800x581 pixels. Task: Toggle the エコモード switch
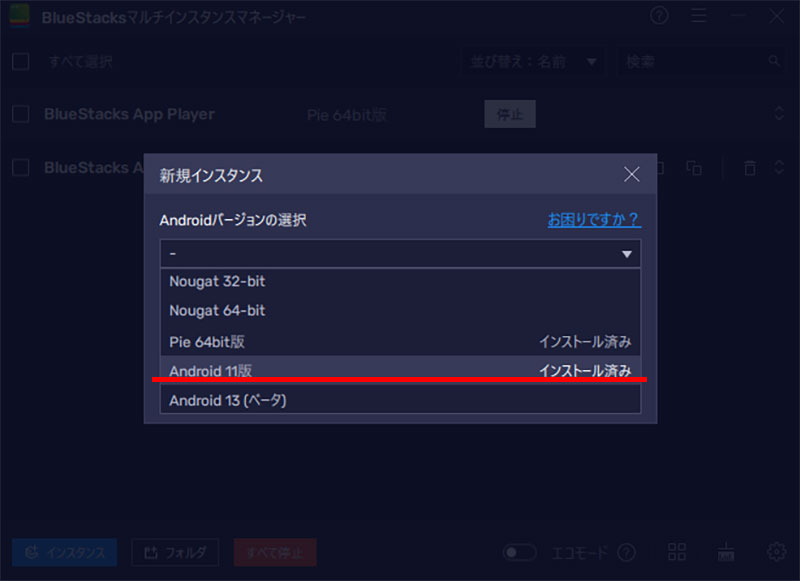(x=520, y=552)
